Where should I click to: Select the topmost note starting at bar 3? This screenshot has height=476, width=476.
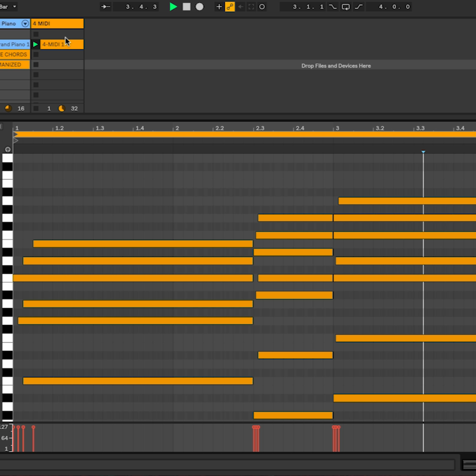407,201
